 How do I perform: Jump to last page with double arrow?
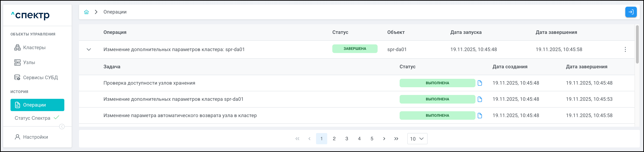396,139
